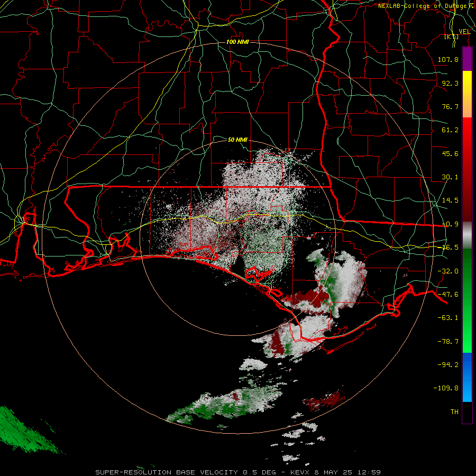Screen dimensions: 476x476
Task: Click the -16.5 velocity scale label
Action: [450, 248]
